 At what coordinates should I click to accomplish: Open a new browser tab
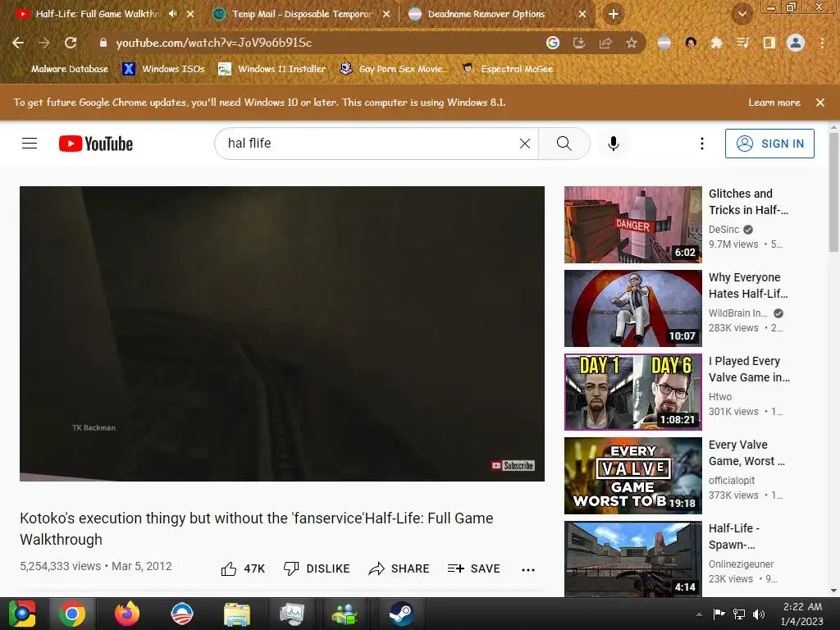point(614,14)
